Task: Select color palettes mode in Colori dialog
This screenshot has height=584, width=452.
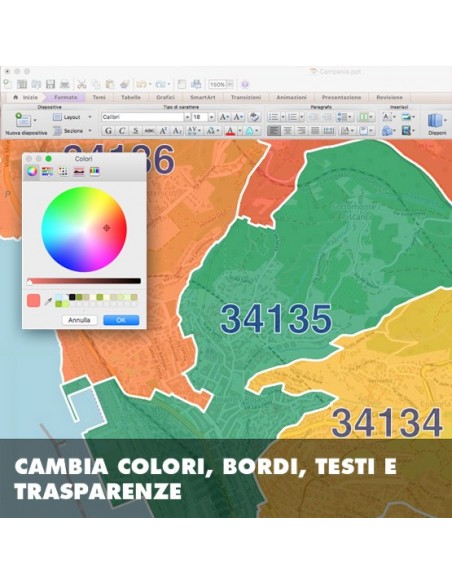Action: (63, 171)
